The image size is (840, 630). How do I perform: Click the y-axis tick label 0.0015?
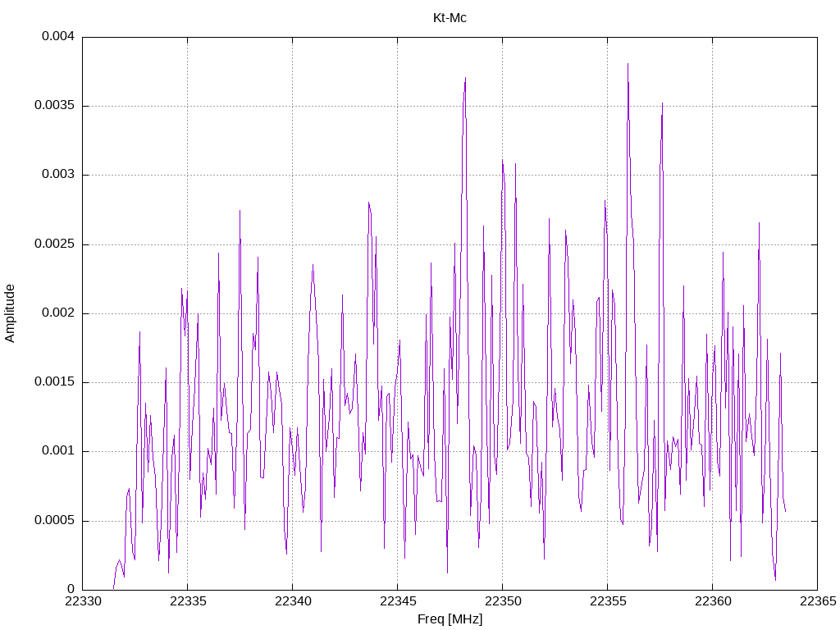click(55, 382)
